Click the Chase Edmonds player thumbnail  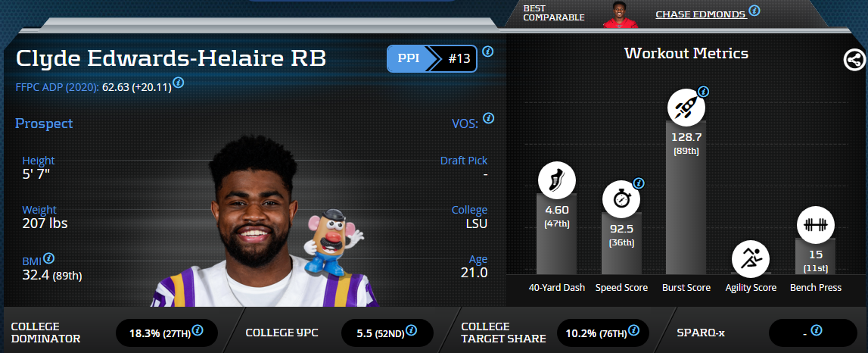(x=621, y=14)
